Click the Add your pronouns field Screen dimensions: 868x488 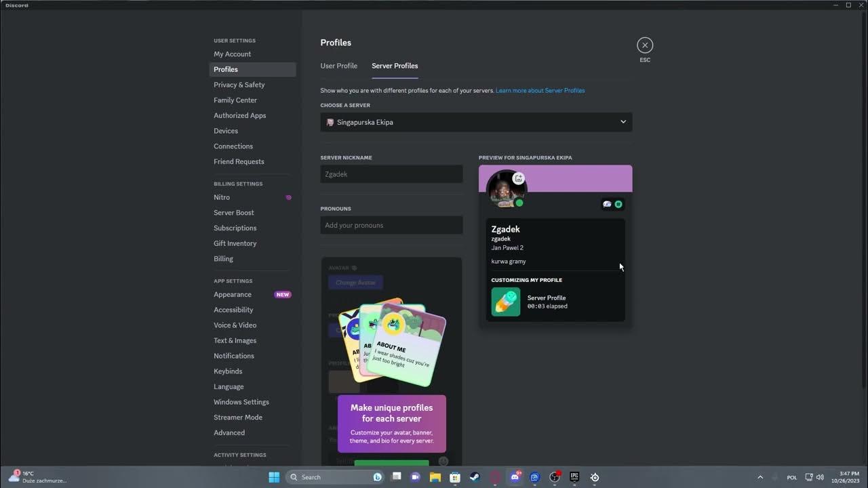tap(391, 225)
